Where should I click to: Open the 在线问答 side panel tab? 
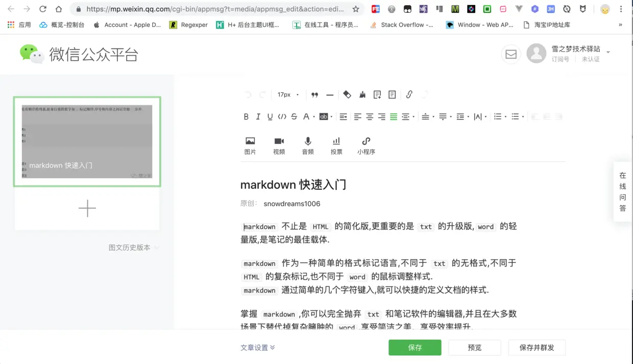[622, 191]
